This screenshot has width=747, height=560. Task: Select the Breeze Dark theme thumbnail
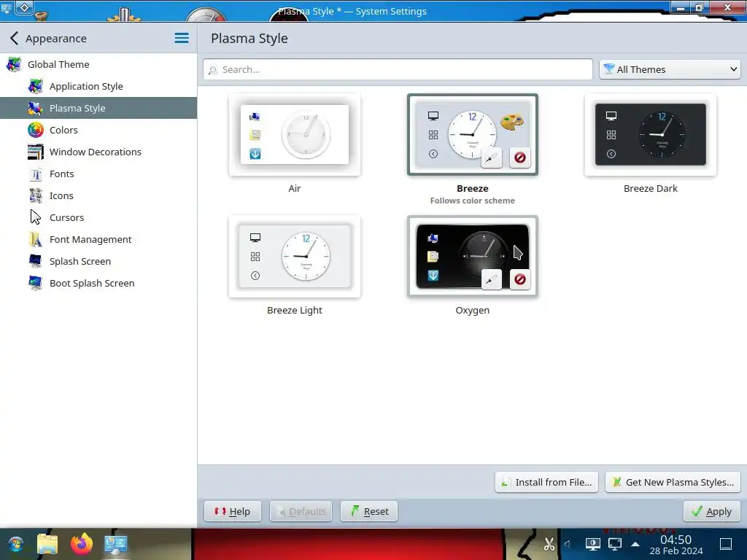coord(650,135)
